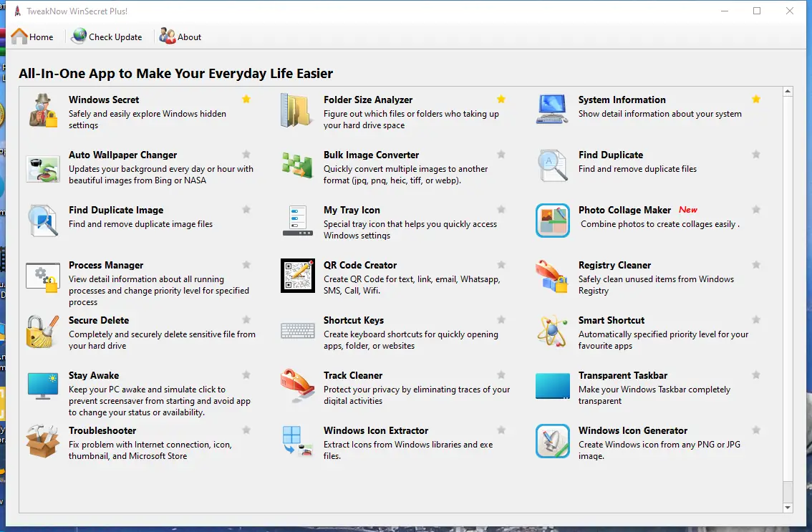Toggle the Registry Cleaner favorite star
Screen dimensions: 812x532
(x=756, y=265)
